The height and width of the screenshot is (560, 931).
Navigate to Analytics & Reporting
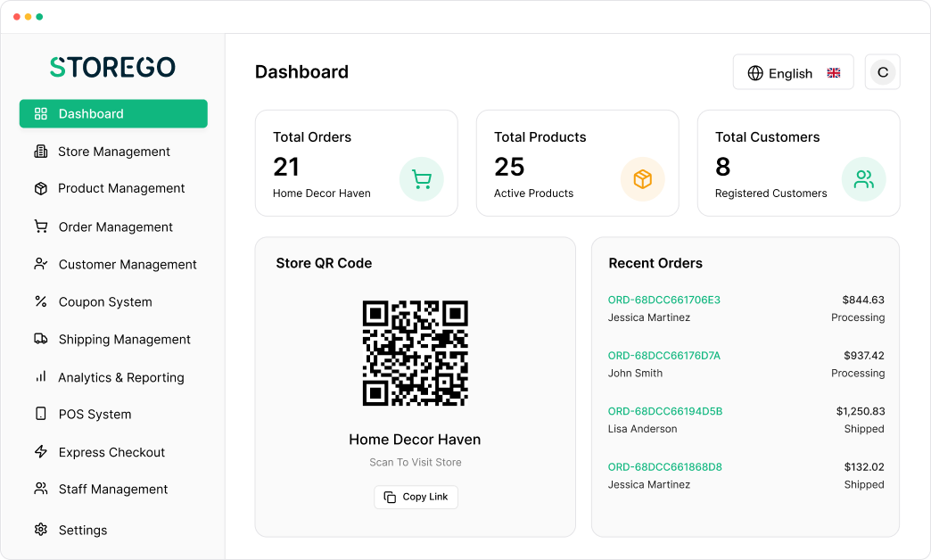point(113,377)
